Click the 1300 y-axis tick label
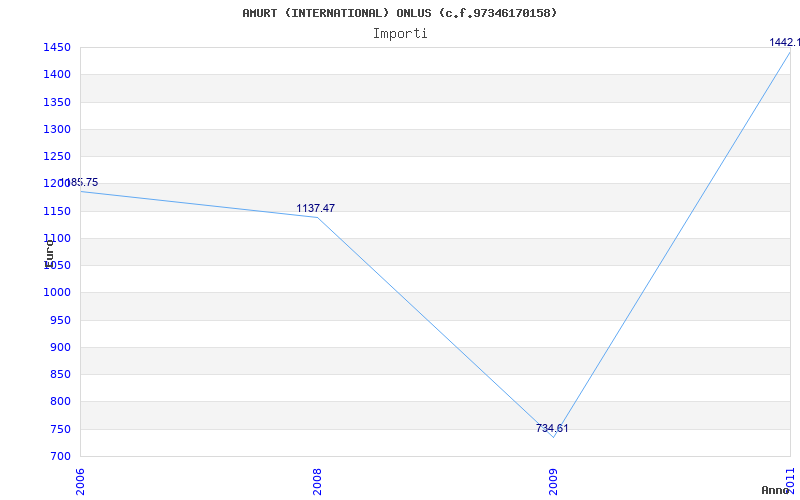800x500 pixels. click(57, 129)
